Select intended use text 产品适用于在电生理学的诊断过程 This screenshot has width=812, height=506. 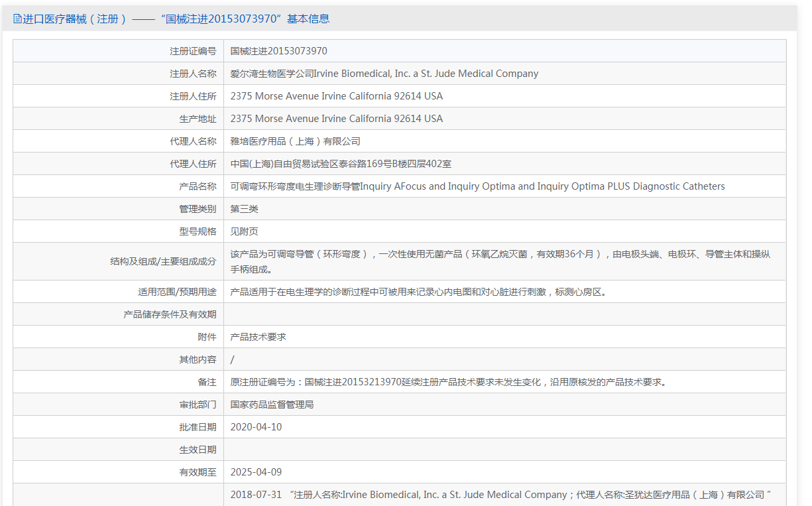(418, 292)
